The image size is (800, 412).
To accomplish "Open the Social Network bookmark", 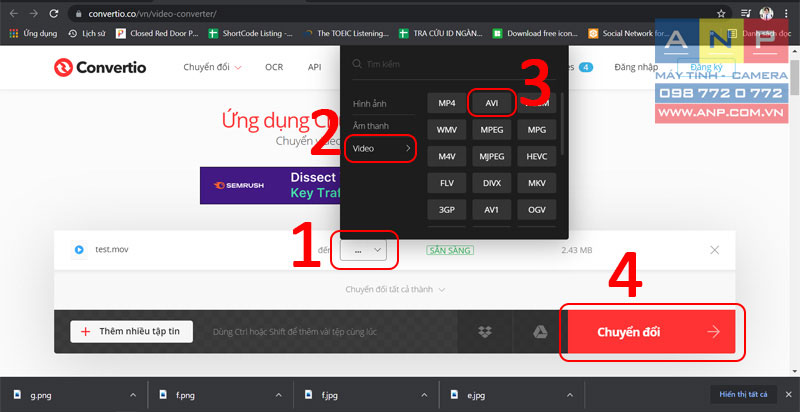I will [629, 33].
